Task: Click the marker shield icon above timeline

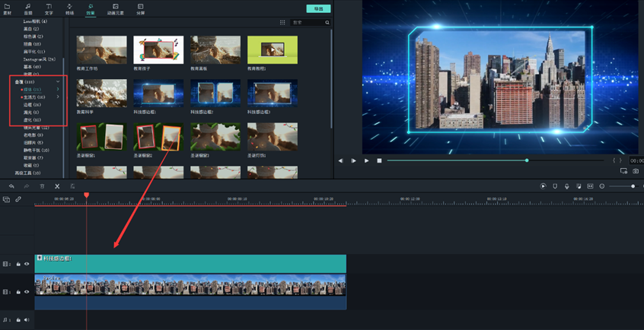Action: tap(555, 186)
